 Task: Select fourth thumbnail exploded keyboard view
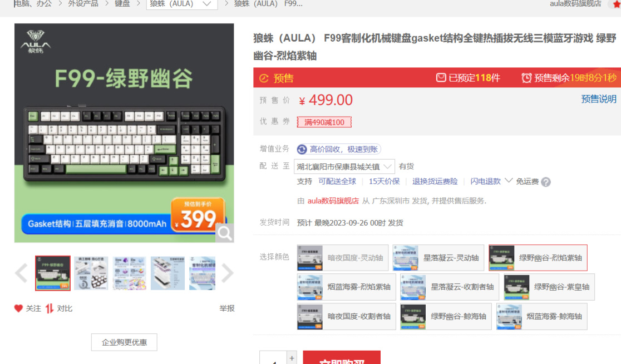click(167, 273)
